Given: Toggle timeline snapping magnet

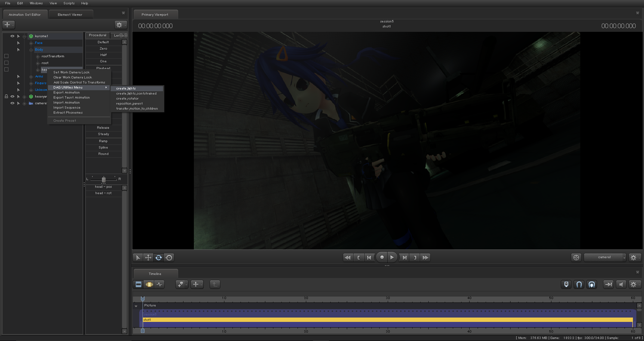Looking at the screenshot, I should pos(579,284).
